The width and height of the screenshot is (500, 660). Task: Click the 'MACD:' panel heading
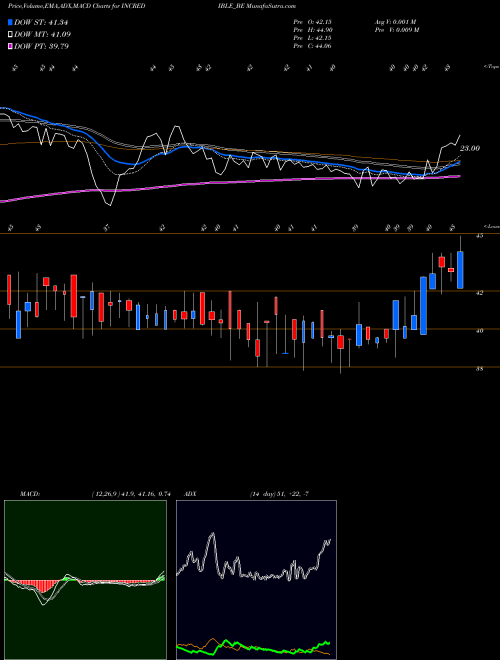[x=30, y=494]
